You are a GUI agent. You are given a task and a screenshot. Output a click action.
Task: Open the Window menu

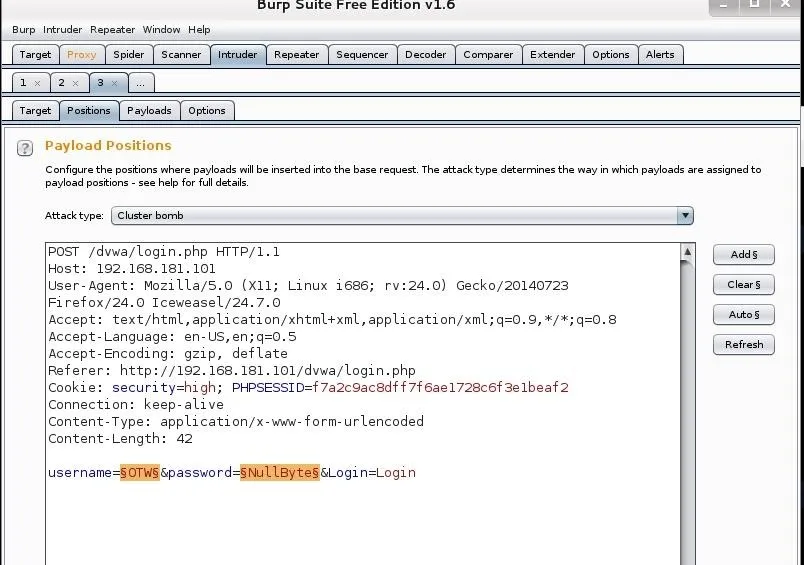coord(162,30)
